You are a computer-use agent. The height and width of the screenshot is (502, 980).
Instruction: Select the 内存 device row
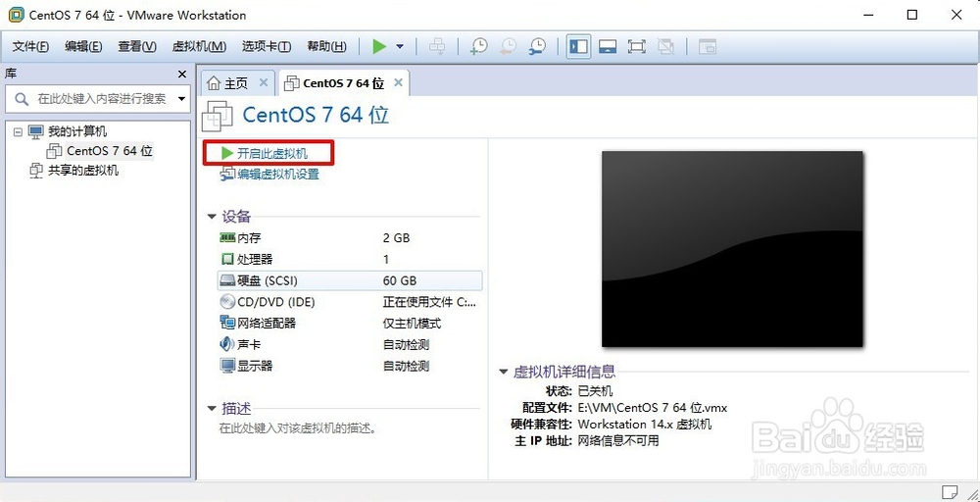coord(350,237)
